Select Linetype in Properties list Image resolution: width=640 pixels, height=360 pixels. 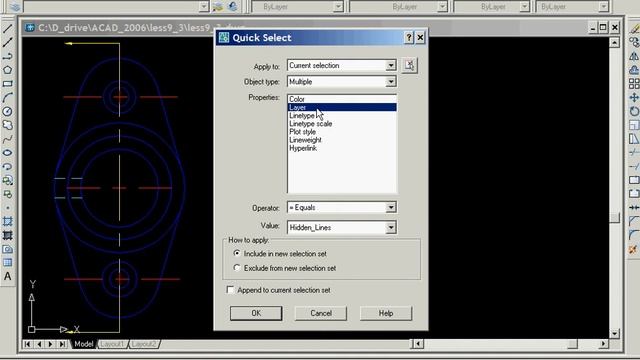[342, 116]
